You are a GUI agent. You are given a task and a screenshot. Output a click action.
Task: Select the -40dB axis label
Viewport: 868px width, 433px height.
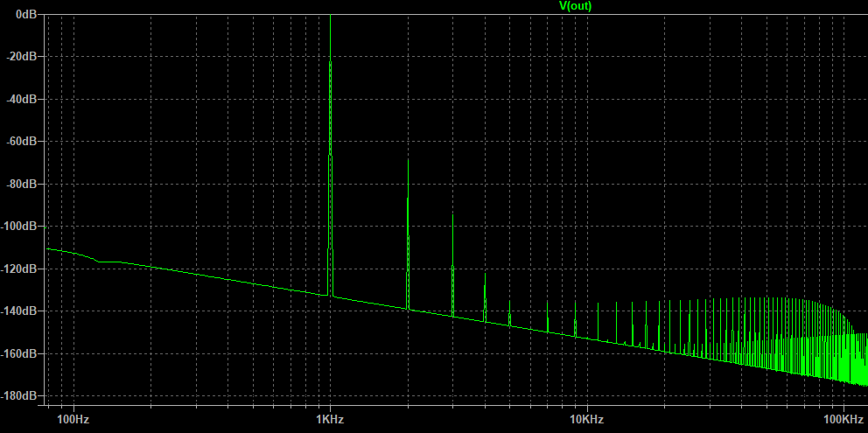(21, 99)
